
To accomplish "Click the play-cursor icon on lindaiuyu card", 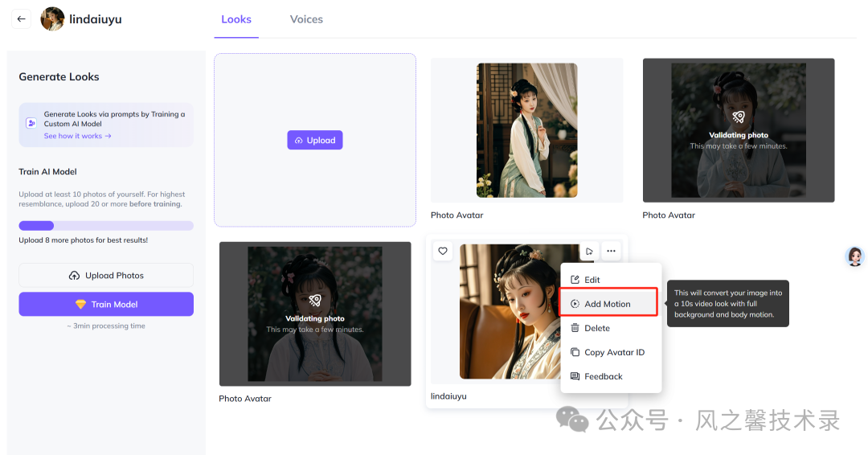I will (589, 252).
